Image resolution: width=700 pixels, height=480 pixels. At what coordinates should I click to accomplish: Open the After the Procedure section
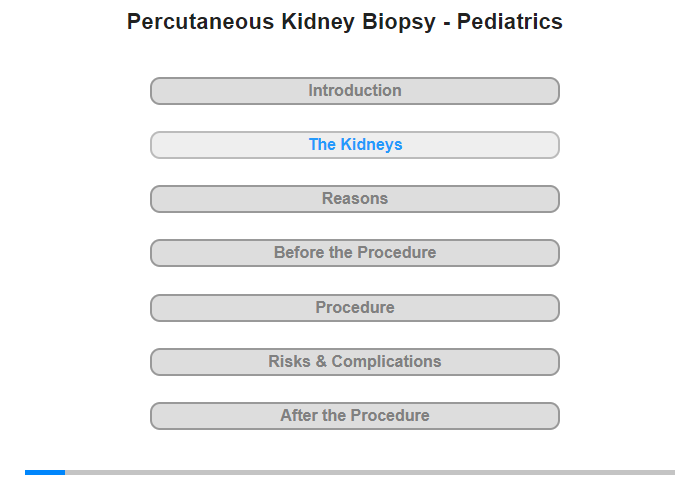355,416
